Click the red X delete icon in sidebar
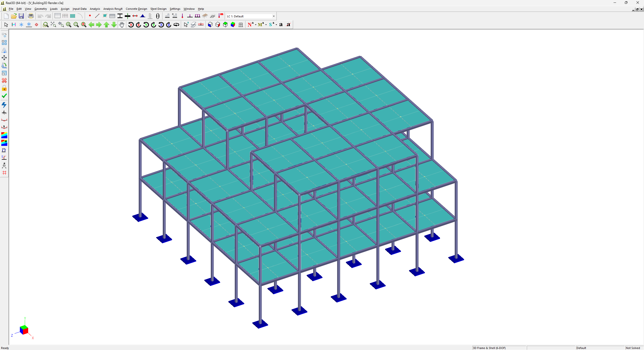The image size is (644, 350). click(4, 80)
